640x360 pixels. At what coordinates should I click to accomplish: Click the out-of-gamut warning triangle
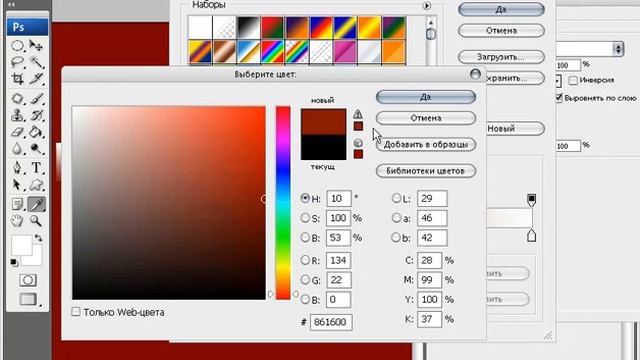[x=358, y=114]
